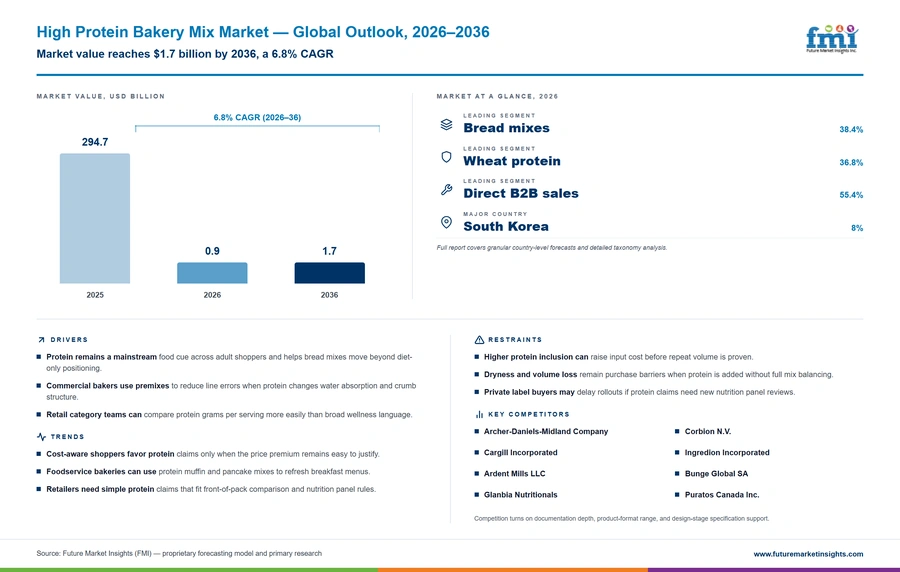The width and height of the screenshot is (900, 572).
Task: Click the Market at a Glance, 2026 heading
Action: (x=497, y=96)
